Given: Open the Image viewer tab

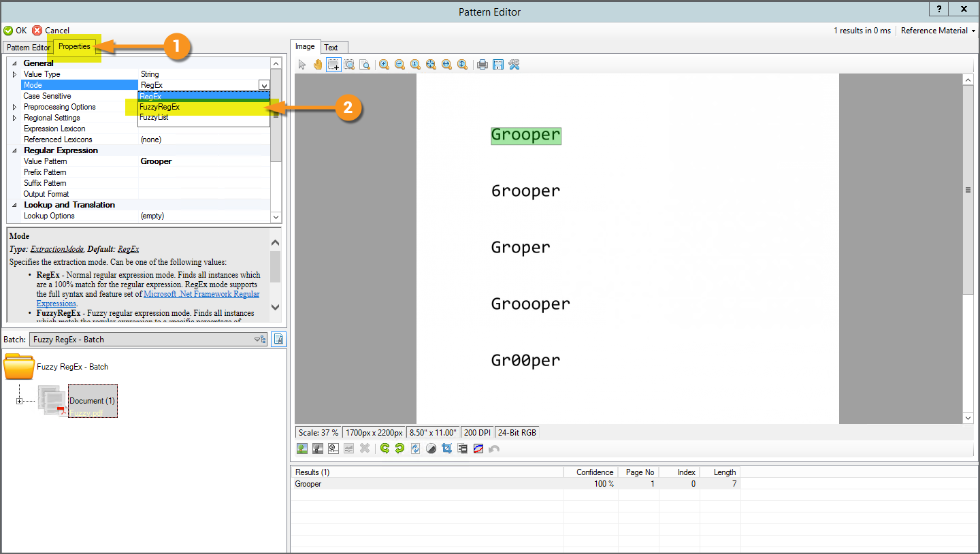Looking at the screenshot, I should (x=305, y=46).
